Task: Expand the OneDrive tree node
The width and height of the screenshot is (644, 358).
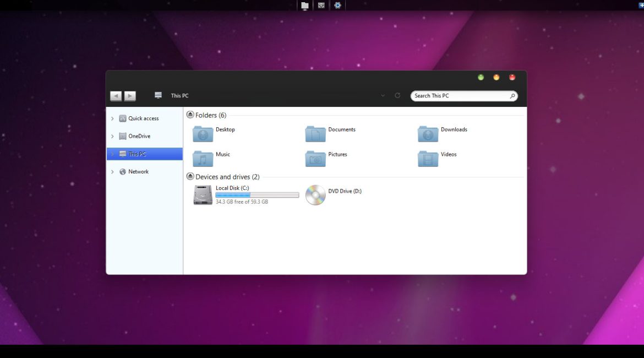Action: pyautogui.click(x=112, y=136)
